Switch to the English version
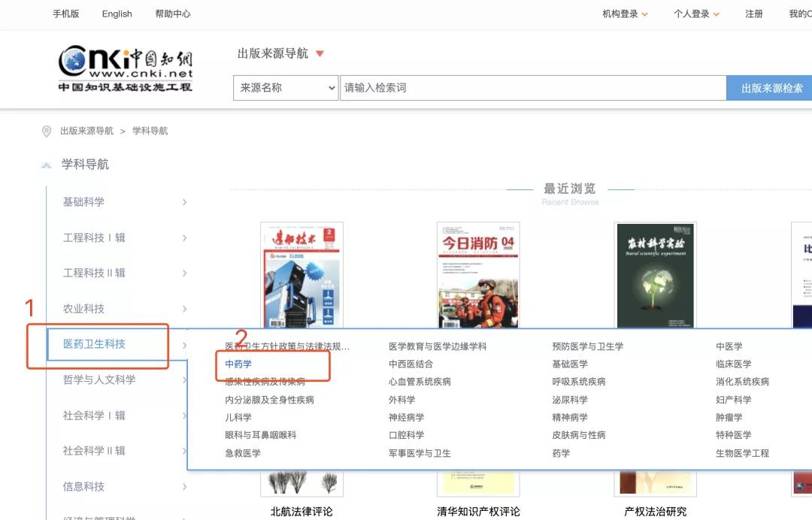The height and width of the screenshot is (520, 812). tap(117, 14)
